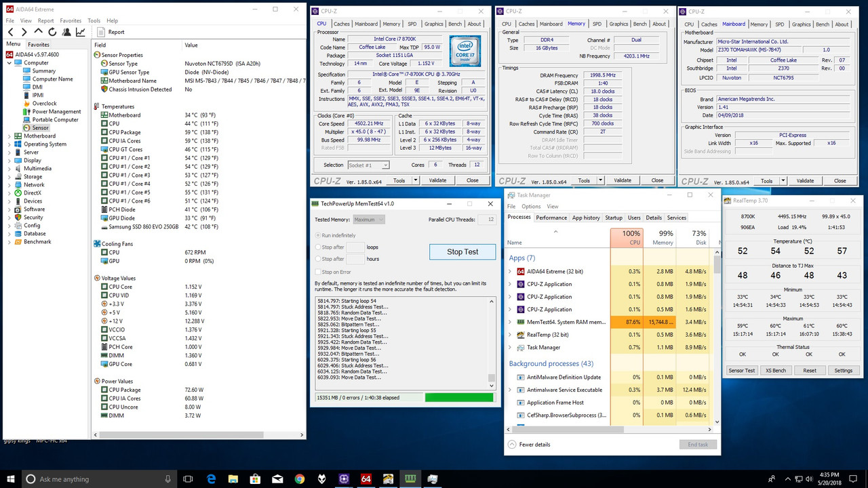Select Summary in the AIDA64 tree
The height and width of the screenshot is (488, 868).
44,71
